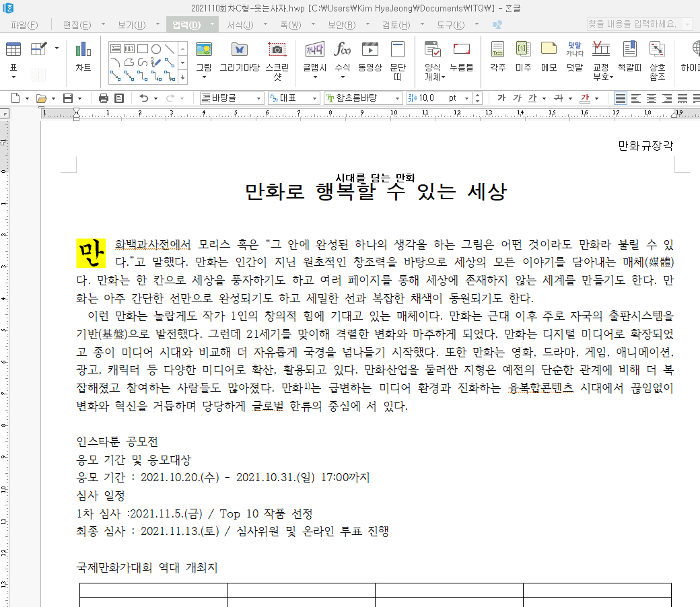Open the 대표 language dropdown
Image resolution: width=700 pixels, height=607 pixels.
(314, 98)
